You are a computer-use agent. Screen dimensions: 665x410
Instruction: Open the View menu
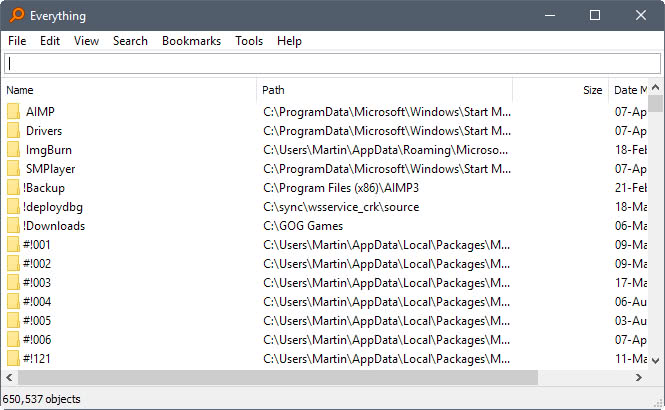[x=86, y=41]
